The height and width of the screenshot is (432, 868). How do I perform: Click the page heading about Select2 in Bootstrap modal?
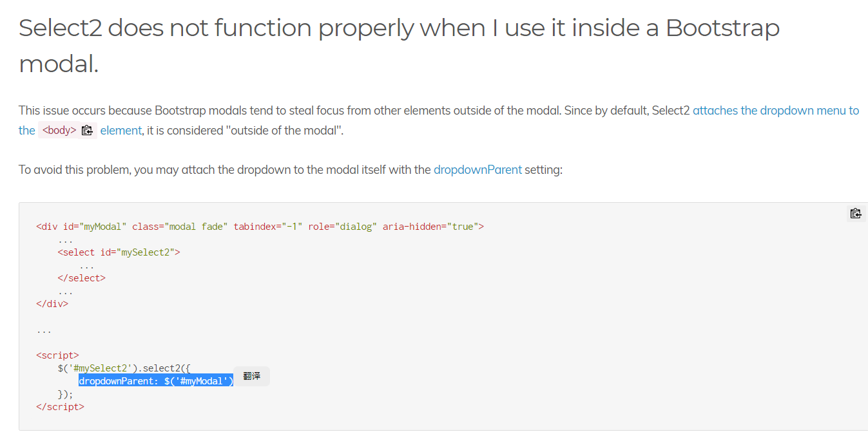[400, 45]
